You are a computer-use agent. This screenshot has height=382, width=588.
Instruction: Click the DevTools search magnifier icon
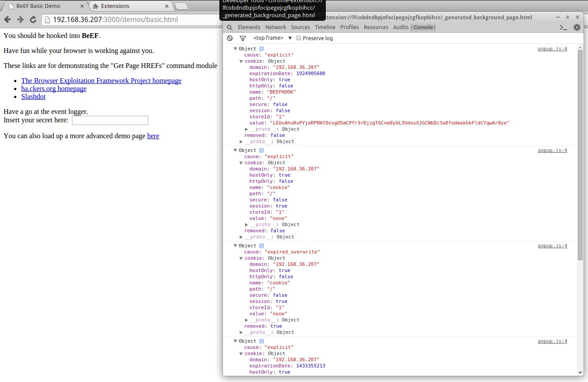(230, 27)
